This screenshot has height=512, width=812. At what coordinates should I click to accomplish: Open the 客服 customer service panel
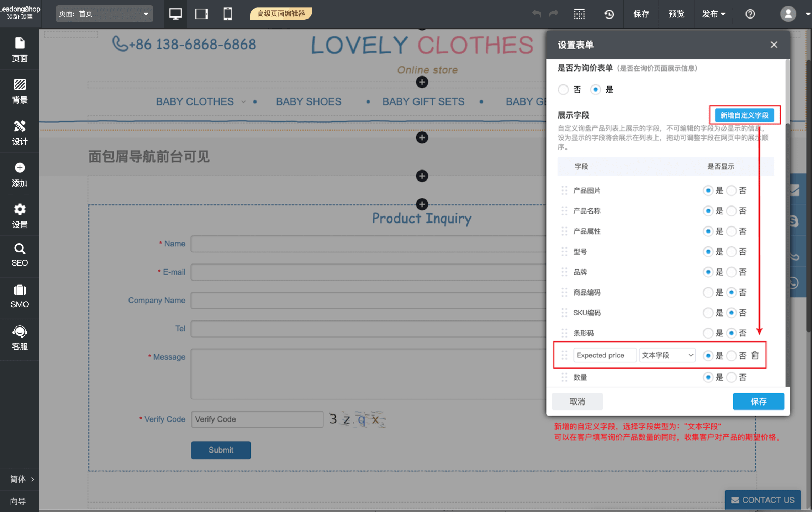pyautogui.click(x=20, y=338)
